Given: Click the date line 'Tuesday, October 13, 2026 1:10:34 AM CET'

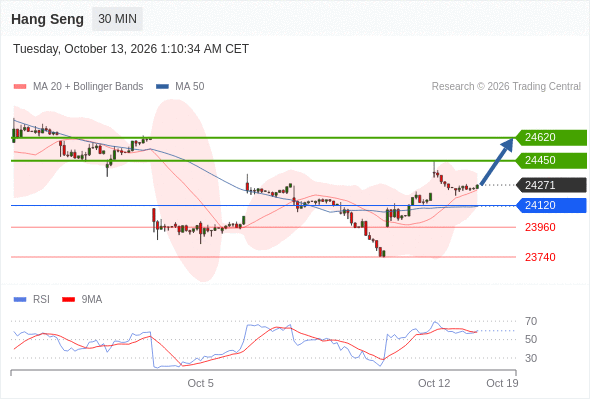Looking at the screenshot, I should click(x=131, y=49).
